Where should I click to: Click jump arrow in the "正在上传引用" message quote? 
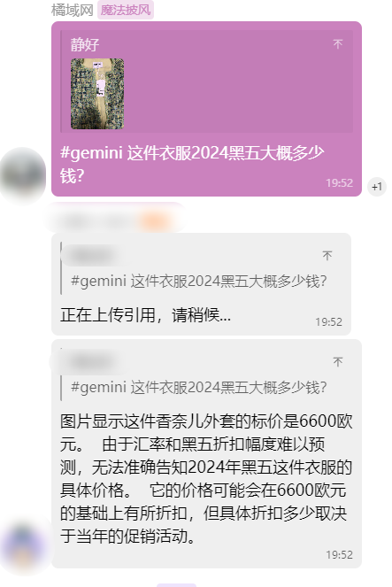327,255
